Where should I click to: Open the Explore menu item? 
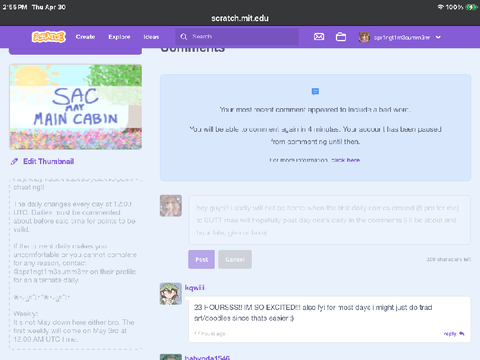(x=119, y=37)
